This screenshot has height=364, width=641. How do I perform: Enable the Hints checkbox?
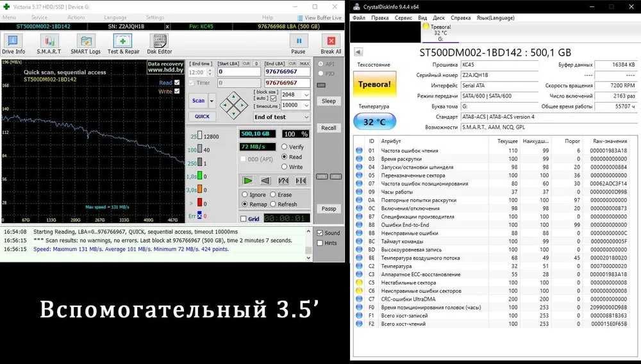pyautogui.click(x=320, y=243)
